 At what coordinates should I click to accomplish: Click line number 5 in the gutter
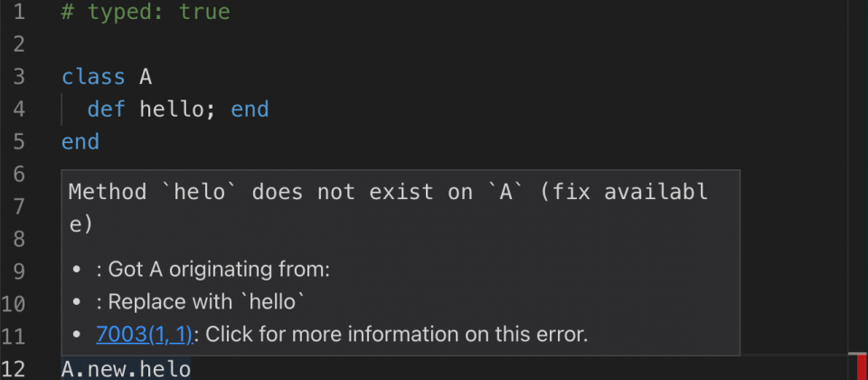pos(18,141)
